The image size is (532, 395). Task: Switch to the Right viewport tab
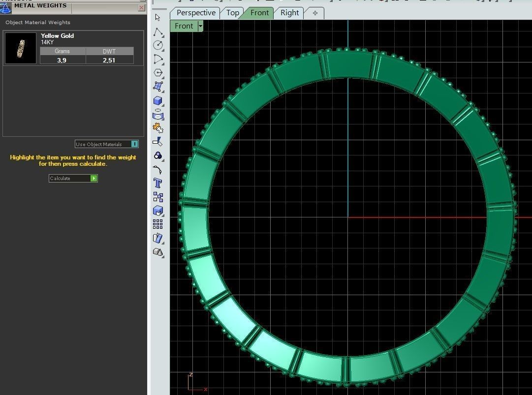289,13
